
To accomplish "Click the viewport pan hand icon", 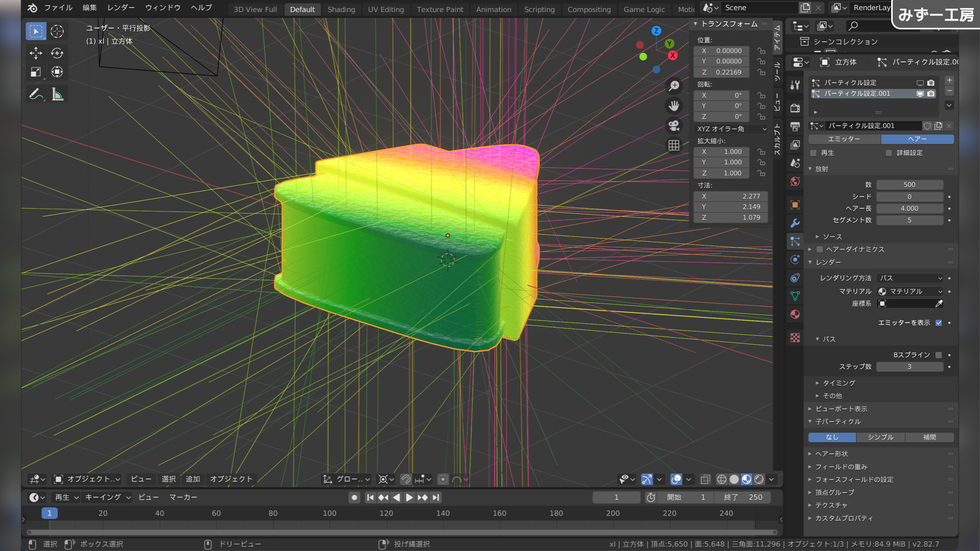I will coord(674,106).
